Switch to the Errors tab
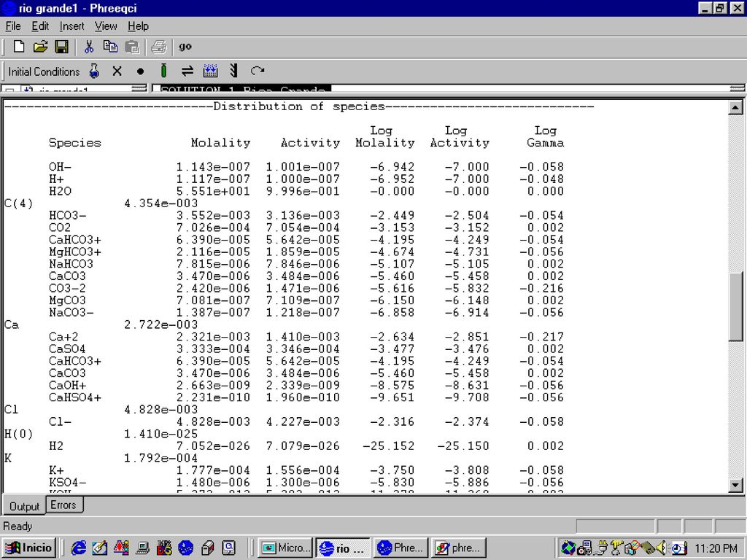This screenshot has height=560, width=747. (x=63, y=505)
